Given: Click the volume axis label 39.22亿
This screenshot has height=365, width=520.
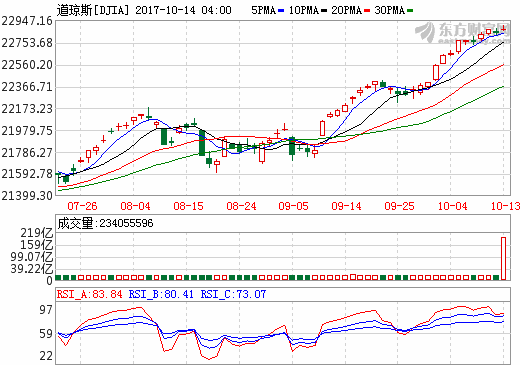Looking at the screenshot, I should [x=32, y=269].
